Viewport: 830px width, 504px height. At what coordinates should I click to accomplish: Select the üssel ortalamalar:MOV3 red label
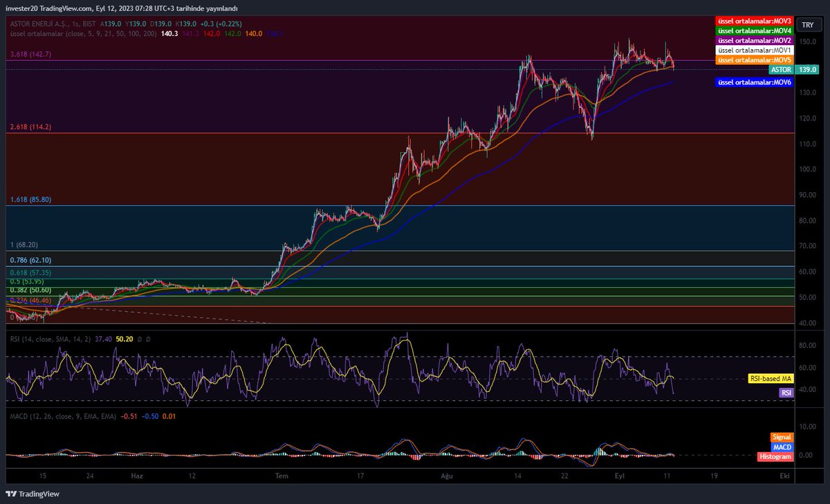pos(754,21)
